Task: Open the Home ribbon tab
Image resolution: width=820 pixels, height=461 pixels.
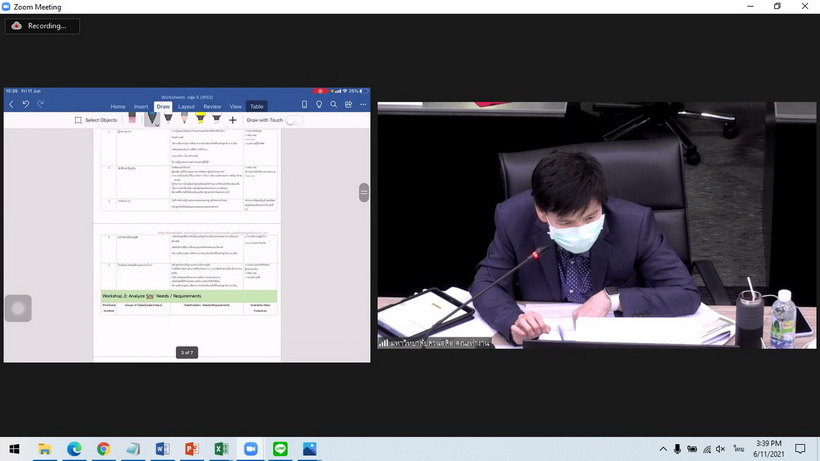Action: coord(118,106)
